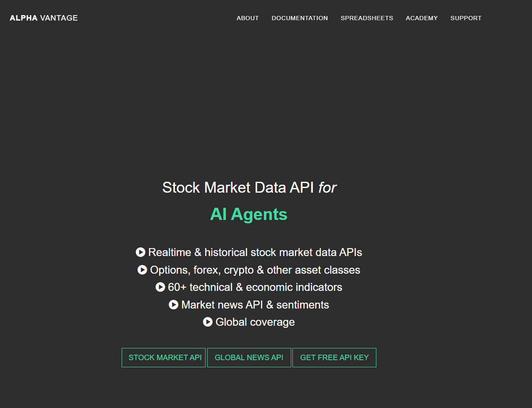This screenshot has height=408, width=532.
Task: Select the green AI Agents heading
Action: pyautogui.click(x=248, y=214)
